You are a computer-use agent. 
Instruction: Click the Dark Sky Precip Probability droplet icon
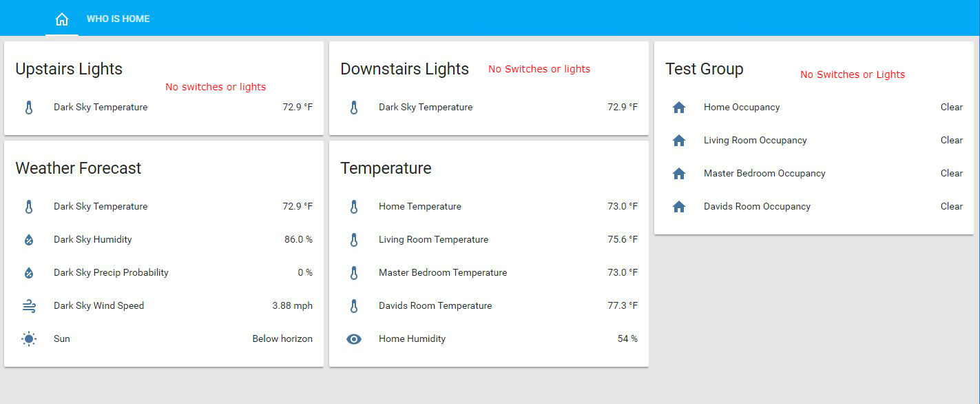point(29,272)
